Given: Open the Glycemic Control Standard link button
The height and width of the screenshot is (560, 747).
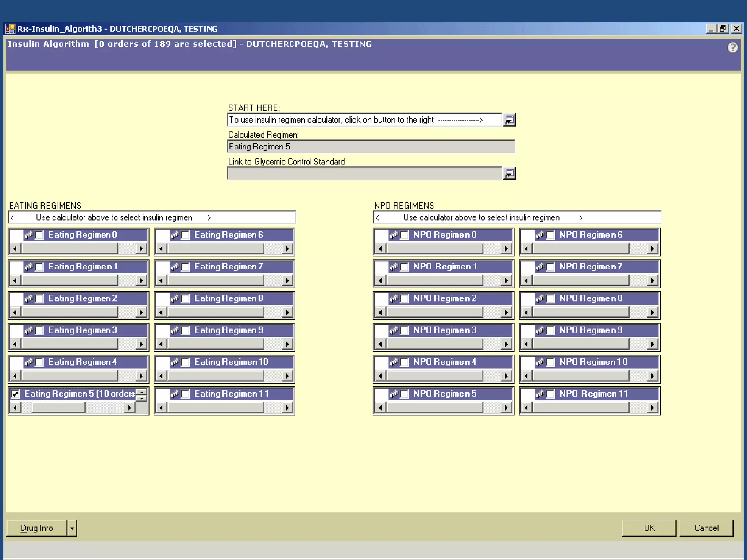Looking at the screenshot, I should [509, 174].
